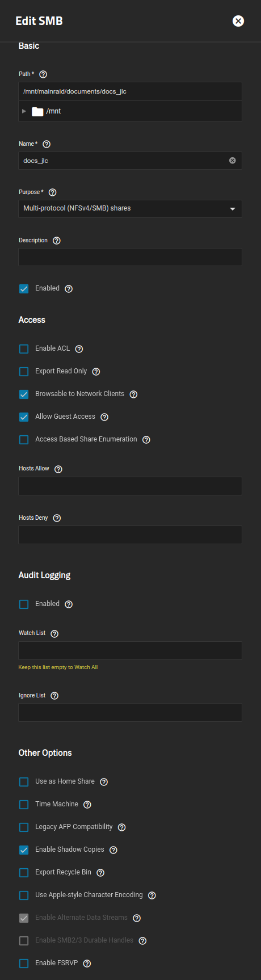Viewport: 261px width, 980px height.
Task: Open help for Enable Shadow Copies
Action: pyautogui.click(x=113, y=850)
